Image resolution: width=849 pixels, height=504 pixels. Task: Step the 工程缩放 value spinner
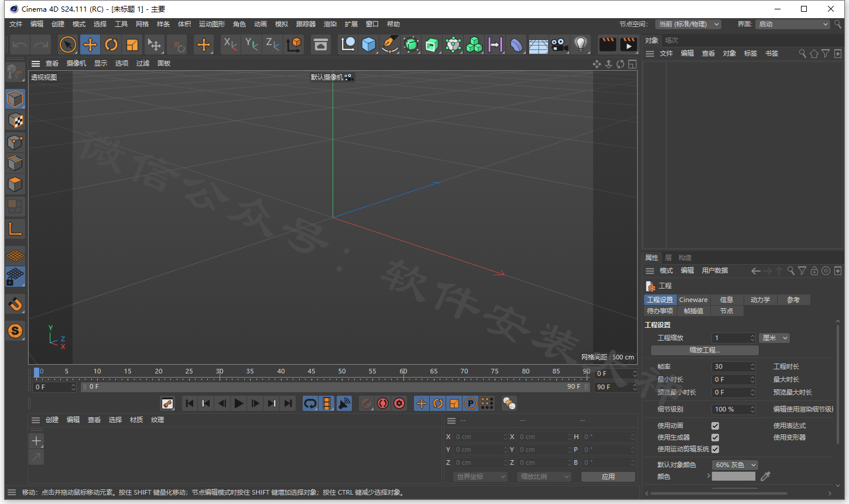click(752, 338)
